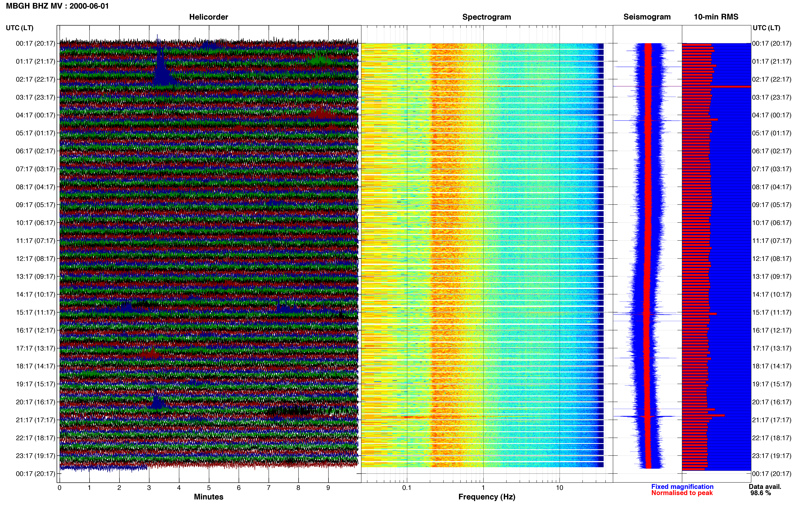Click the Frequency axis tick label '0.1'
Image resolution: width=812 pixels, height=508 pixels.
(407, 488)
